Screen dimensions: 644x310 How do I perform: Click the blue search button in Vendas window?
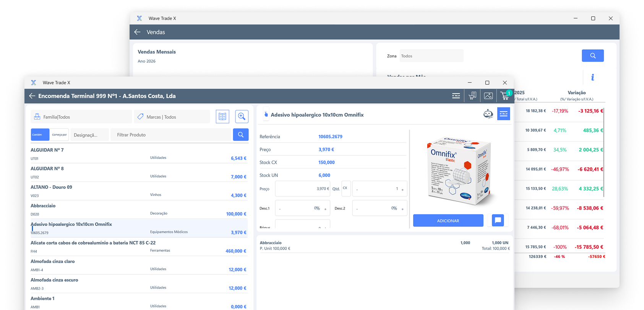(x=593, y=55)
